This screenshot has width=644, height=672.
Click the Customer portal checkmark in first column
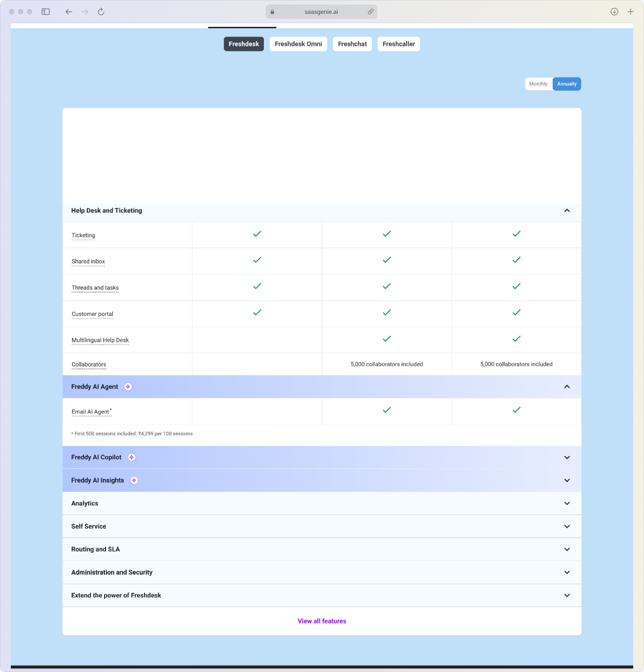click(257, 313)
